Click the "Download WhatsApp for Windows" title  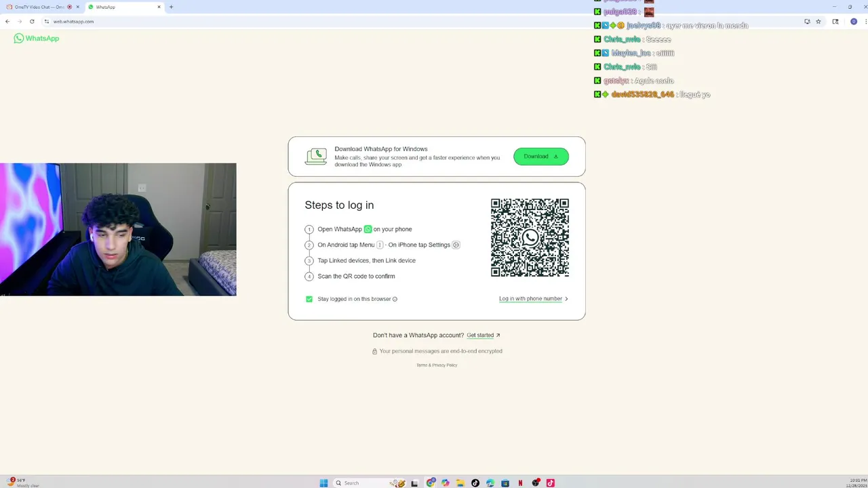(381, 149)
